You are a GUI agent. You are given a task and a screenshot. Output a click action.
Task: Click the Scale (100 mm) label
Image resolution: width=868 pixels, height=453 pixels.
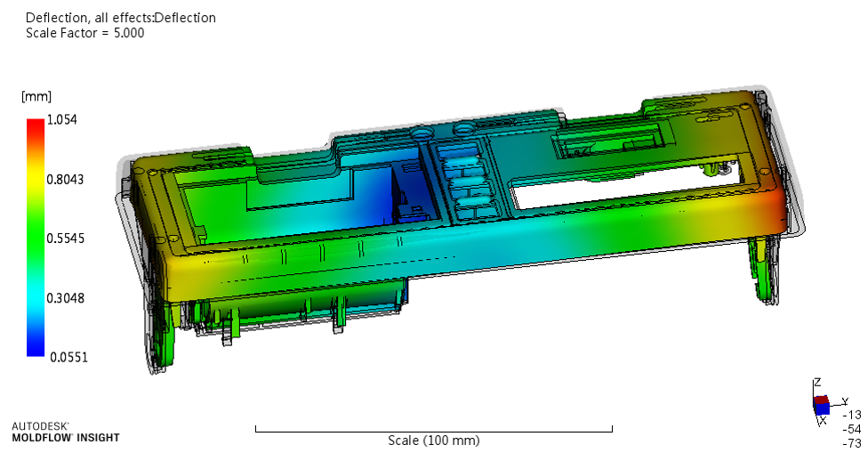tap(433, 441)
